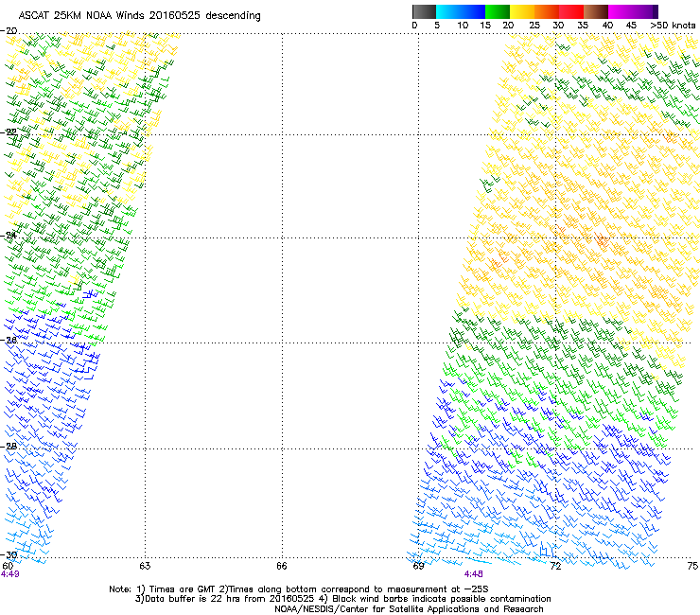Click the '63' longitude axis label

(x=145, y=566)
